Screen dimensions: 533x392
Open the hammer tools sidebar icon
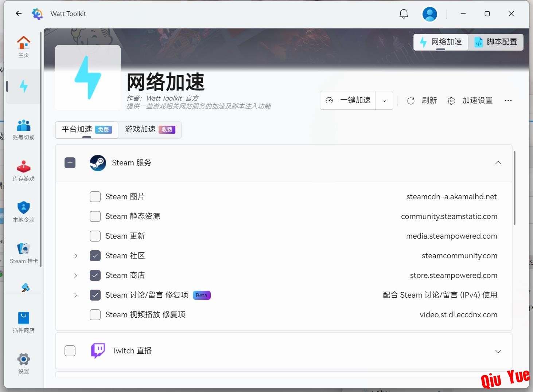pos(25,288)
